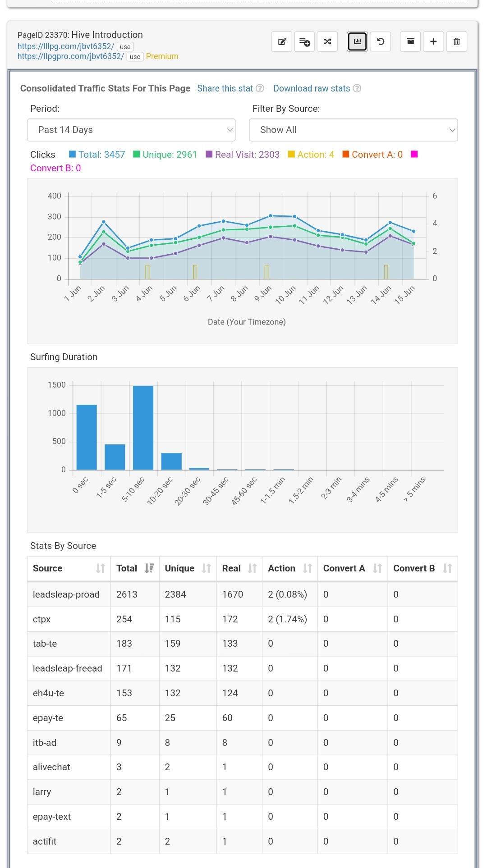Click the archive box icon
Screen dimensions: 487x868
(x=410, y=41)
